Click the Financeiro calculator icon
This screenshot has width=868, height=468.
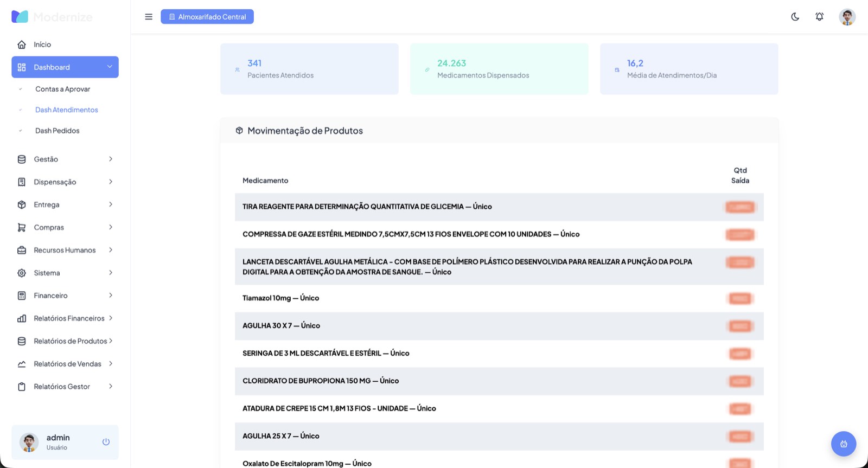22,296
